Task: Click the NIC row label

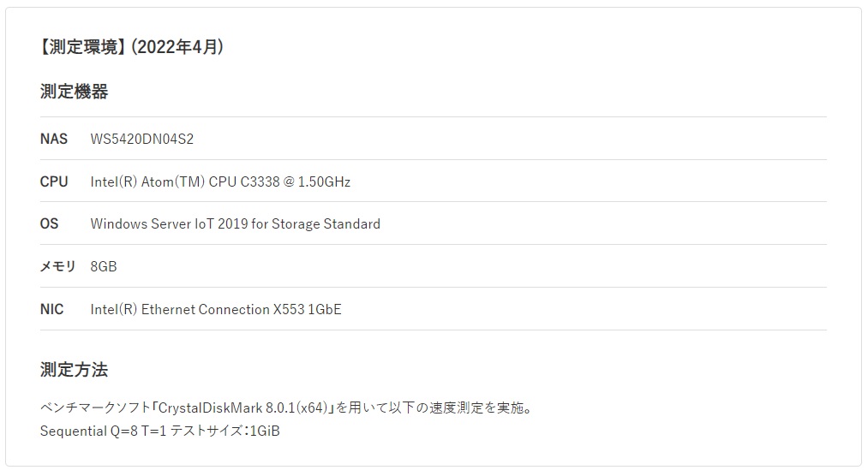Action: point(51,309)
